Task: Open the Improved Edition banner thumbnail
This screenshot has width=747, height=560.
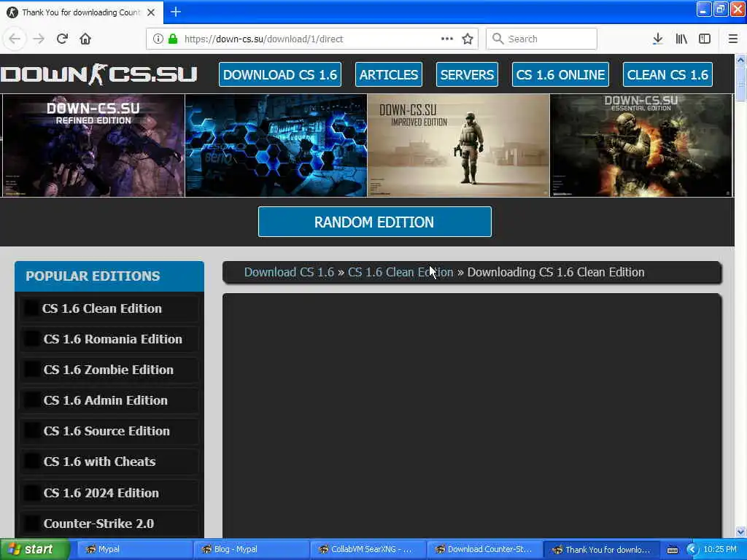Action: click(x=458, y=145)
